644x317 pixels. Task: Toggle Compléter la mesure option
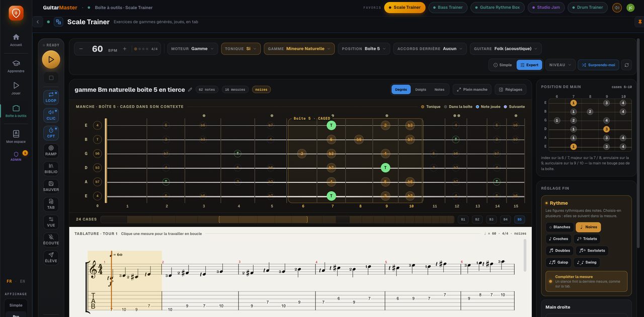click(587, 281)
